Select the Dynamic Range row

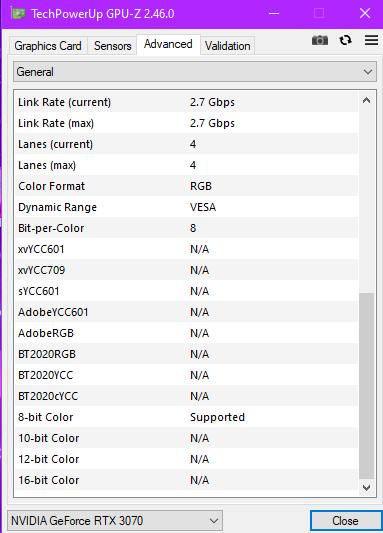[187, 207]
